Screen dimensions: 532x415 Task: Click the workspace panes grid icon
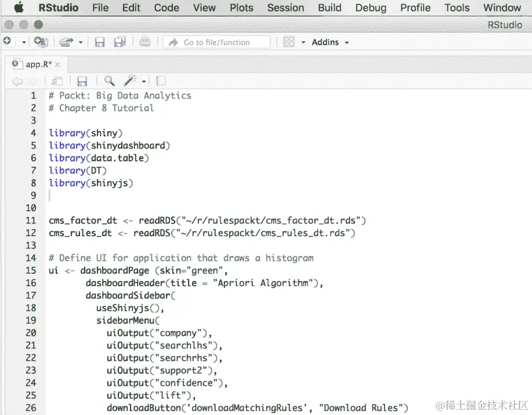tap(289, 42)
